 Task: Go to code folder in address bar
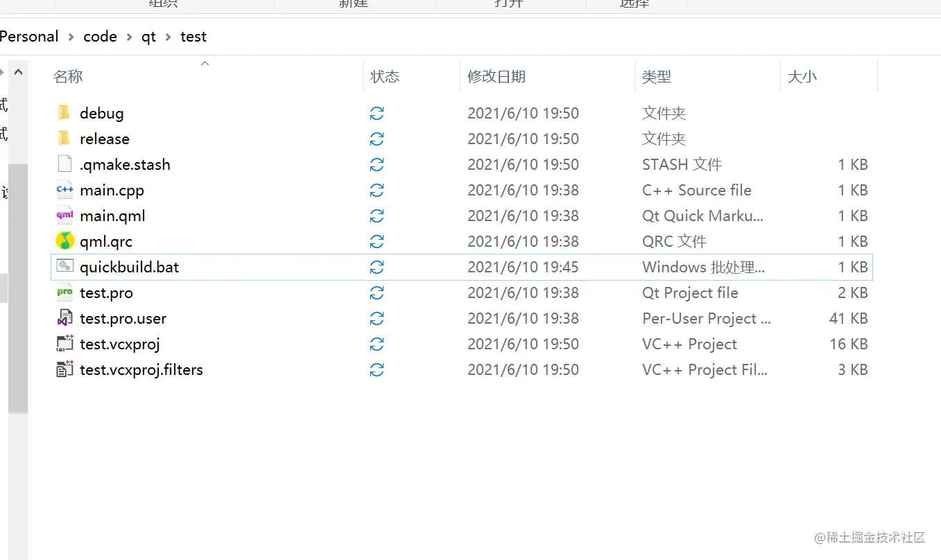(x=100, y=36)
